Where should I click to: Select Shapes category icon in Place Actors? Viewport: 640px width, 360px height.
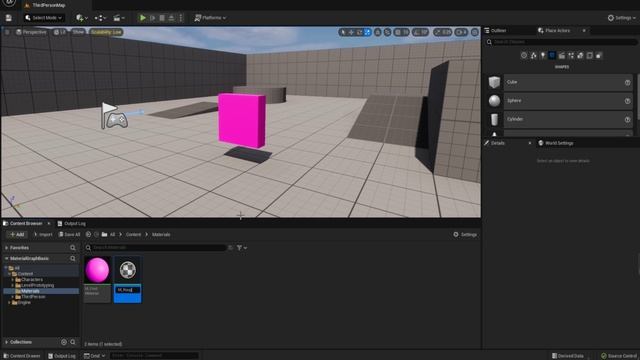(x=552, y=56)
